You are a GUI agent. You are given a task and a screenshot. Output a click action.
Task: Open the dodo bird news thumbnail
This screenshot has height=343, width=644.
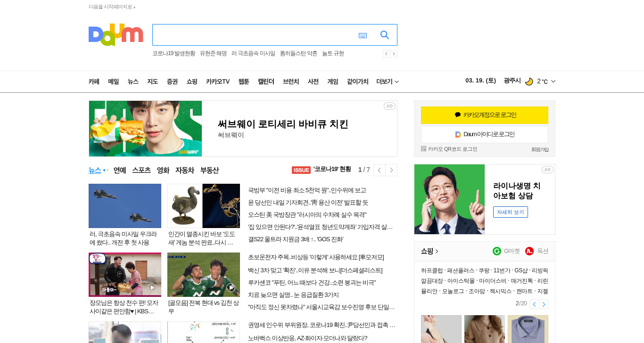tap(204, 206)
